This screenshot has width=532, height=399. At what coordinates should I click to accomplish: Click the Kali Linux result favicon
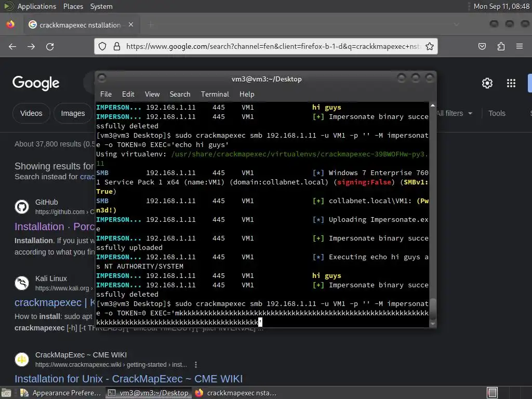click(22, 283)
